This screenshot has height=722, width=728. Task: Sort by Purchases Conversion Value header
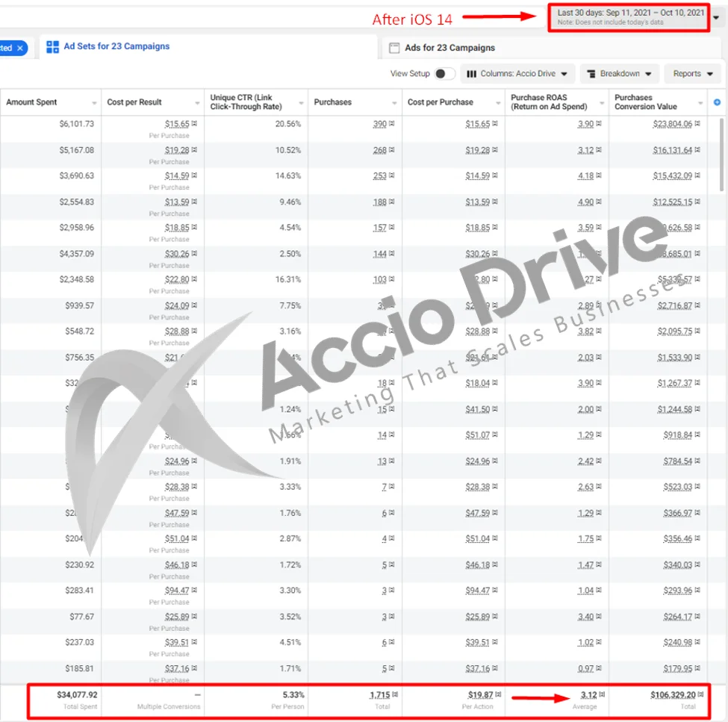(645, 102)
